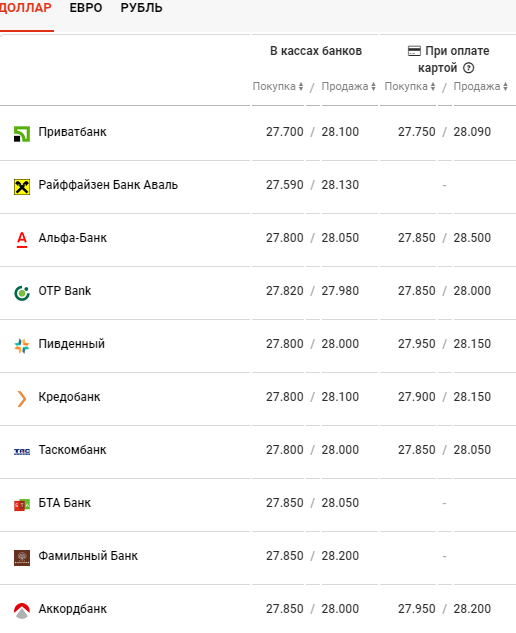Viewport: 516px width, 633px height.
Task: Click the help question mark near 'картой'
Action: (x=468, y=68)
